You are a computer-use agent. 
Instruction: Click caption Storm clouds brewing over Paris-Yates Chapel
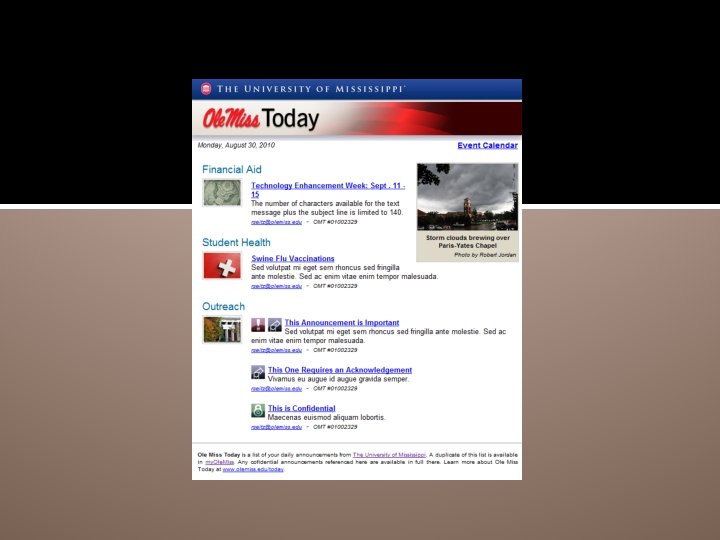467,242
